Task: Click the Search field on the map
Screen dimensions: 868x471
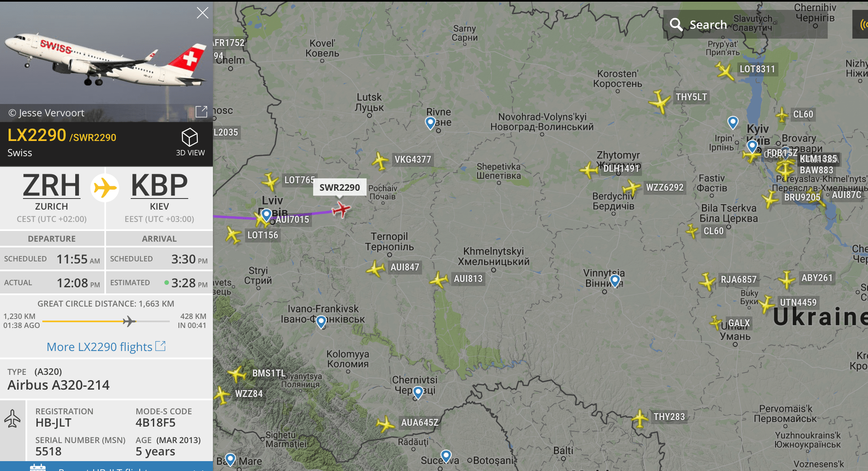Action: tap(746, 25)
